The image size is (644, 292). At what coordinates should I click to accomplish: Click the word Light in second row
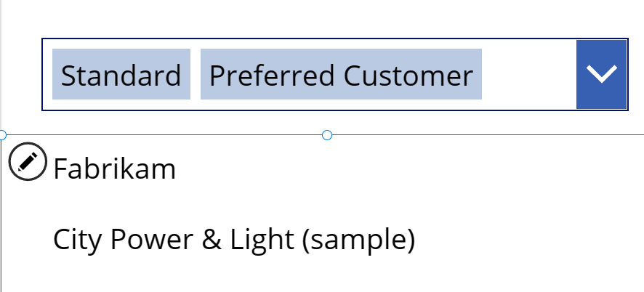262,240
